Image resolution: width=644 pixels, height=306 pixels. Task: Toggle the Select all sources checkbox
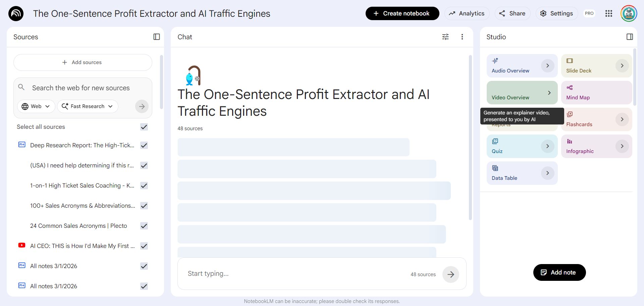(x=144, y=127)
